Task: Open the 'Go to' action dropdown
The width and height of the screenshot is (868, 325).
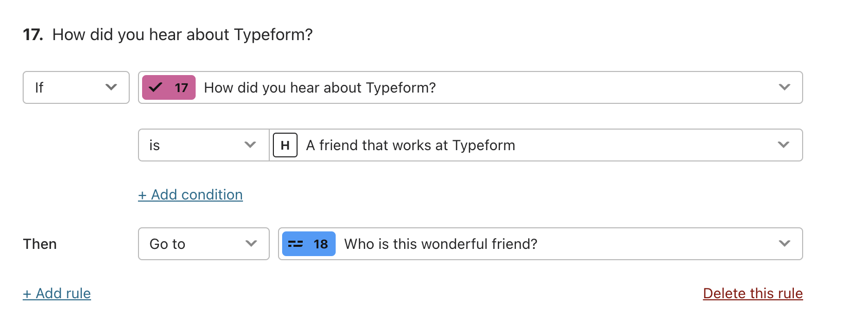Action: coord(204,244)
